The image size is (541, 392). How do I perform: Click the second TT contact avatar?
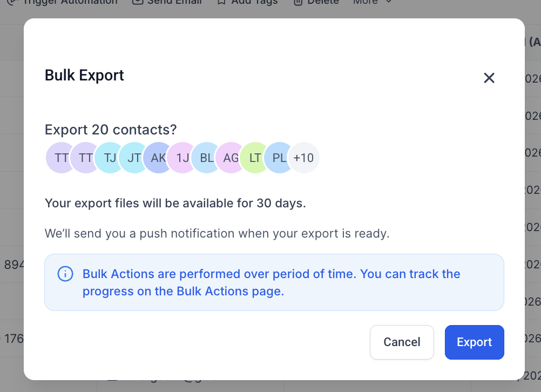click(x=85, y=158)
